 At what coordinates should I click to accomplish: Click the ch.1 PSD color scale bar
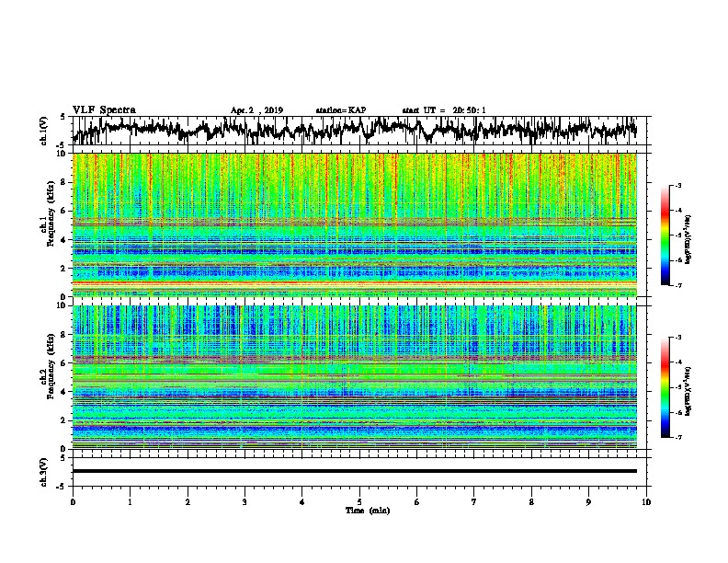(665, 236)
